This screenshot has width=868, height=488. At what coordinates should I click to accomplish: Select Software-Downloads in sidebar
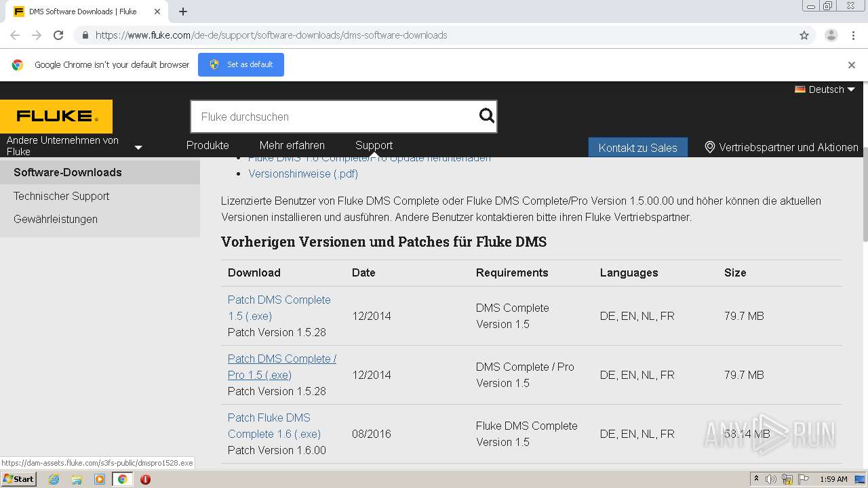[x=100, y=172]
